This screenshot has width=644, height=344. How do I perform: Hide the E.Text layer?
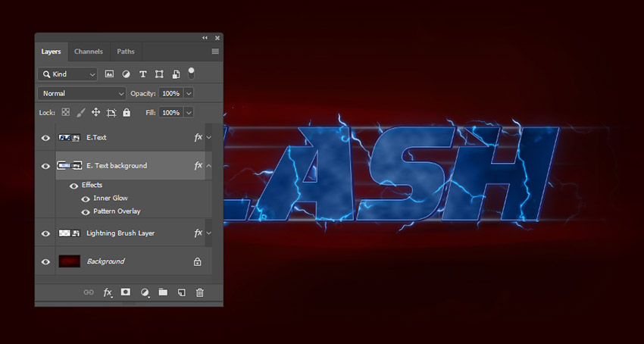[45, 138]
